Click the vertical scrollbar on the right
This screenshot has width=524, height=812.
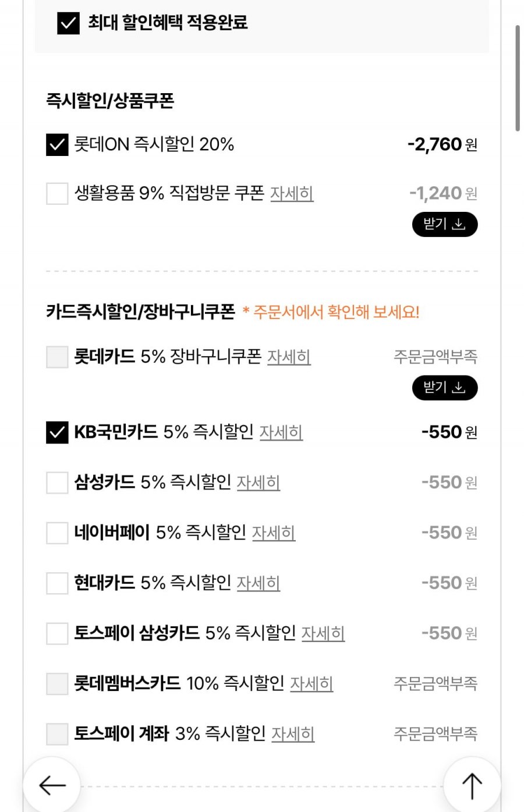click(518, 79)
